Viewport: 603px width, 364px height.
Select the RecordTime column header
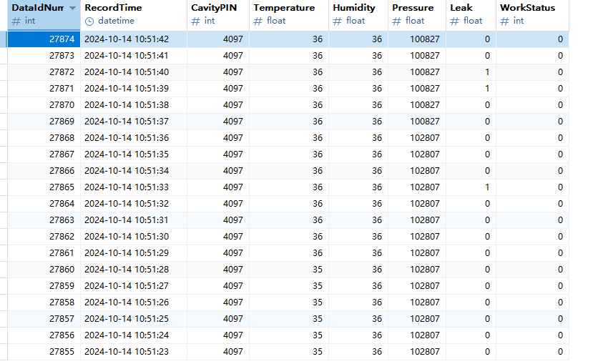point(113,8)
